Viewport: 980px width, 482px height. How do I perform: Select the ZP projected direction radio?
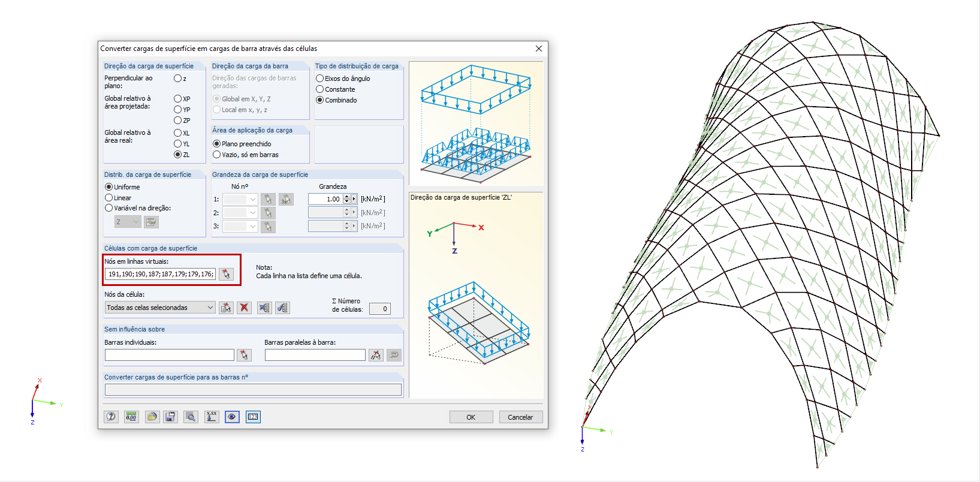click(x=177, y=120)
